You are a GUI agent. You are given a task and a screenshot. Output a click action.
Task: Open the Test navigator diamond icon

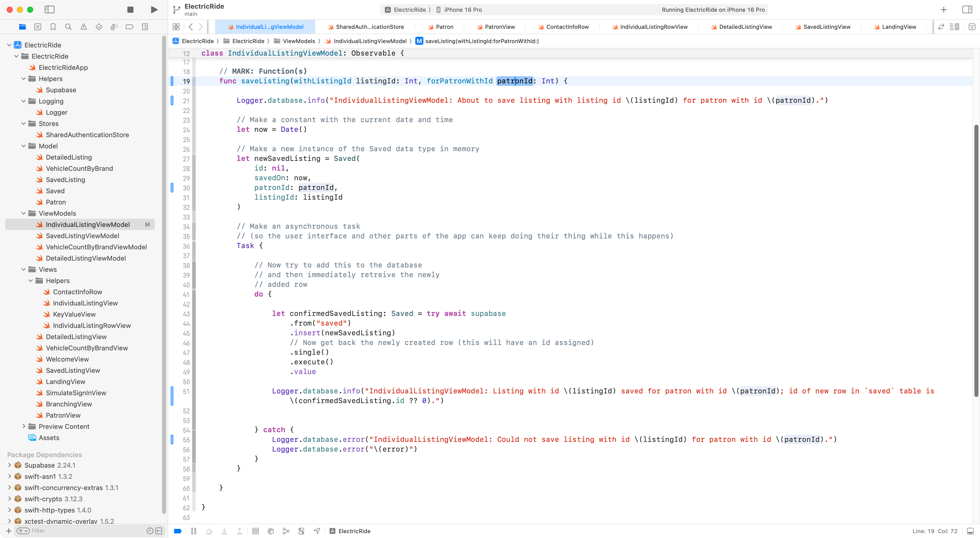(x=99, y=27)
